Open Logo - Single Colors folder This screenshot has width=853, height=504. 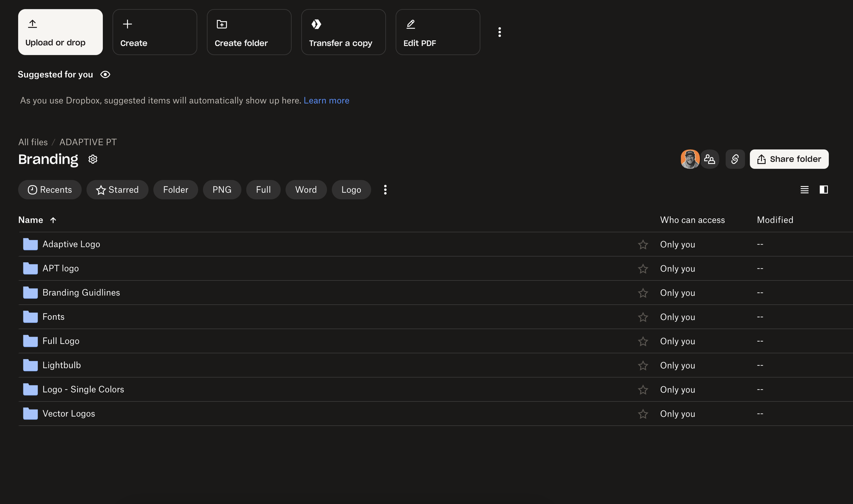pos(83,390)
